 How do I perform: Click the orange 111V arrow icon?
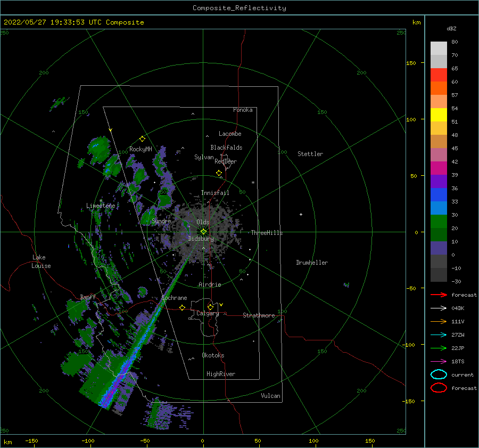[x=439, y=321]
